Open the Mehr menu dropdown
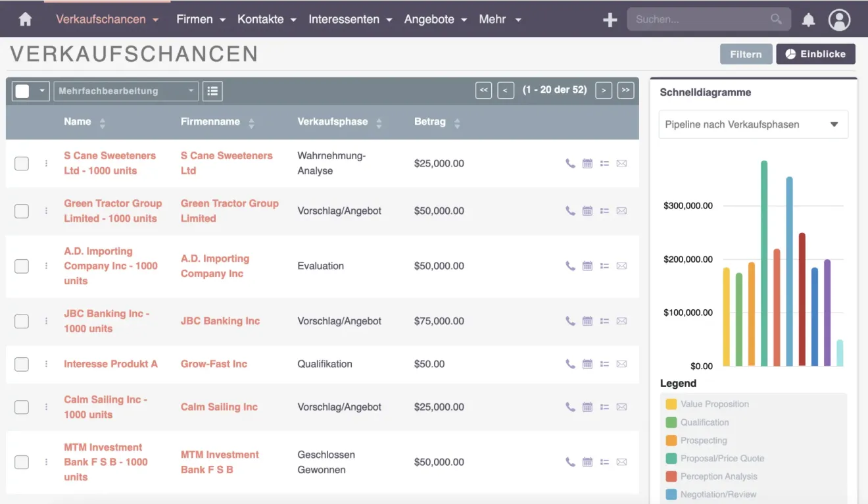Viewport: 868px width, 504px height. click(500, 19)
